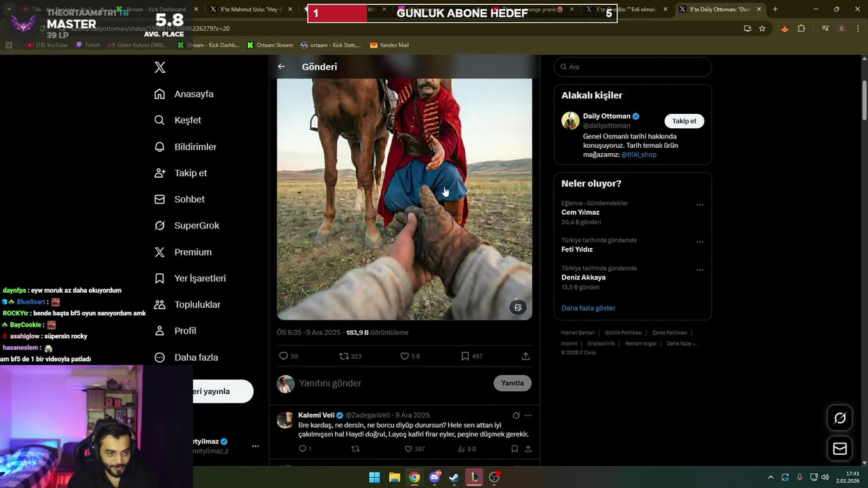
Task: Open more options on Kalemî Veli reply
Action: click(x=528, y=415)
